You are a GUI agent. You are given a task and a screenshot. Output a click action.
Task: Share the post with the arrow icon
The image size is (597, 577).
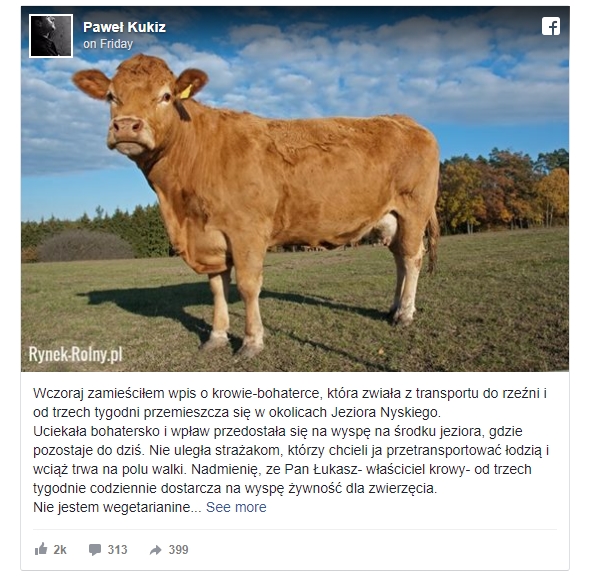pos(155,550)
